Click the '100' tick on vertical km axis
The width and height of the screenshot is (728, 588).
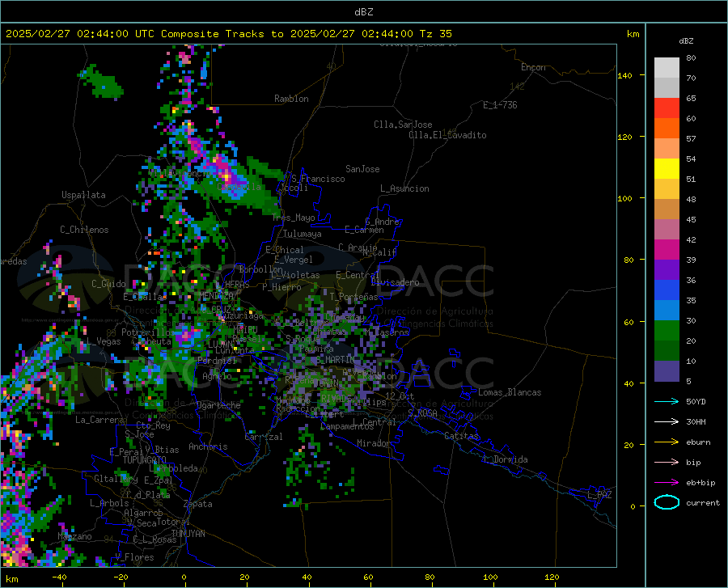[624, 198]
